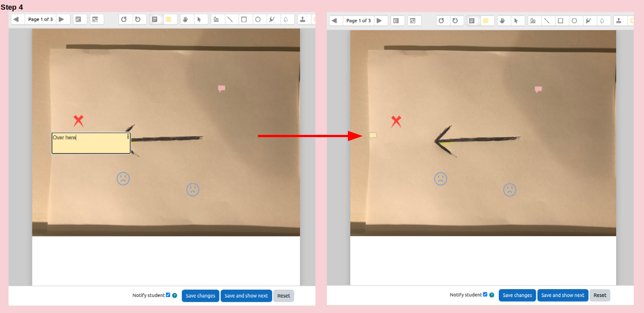Uncheck Notify student in right panel
644x313 pixels.
click(486, 295)
